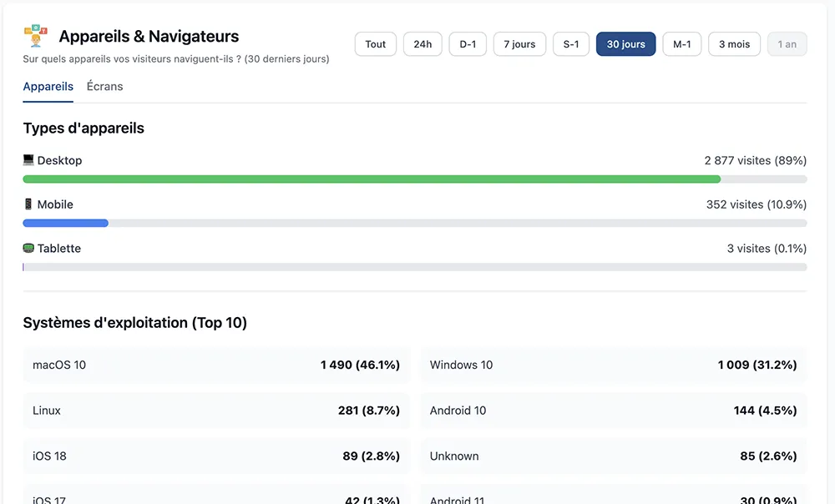The image size is (835, 504).
Task: Select the S-1 period filter
Action: pyautogui.click(x=571, y=44)
